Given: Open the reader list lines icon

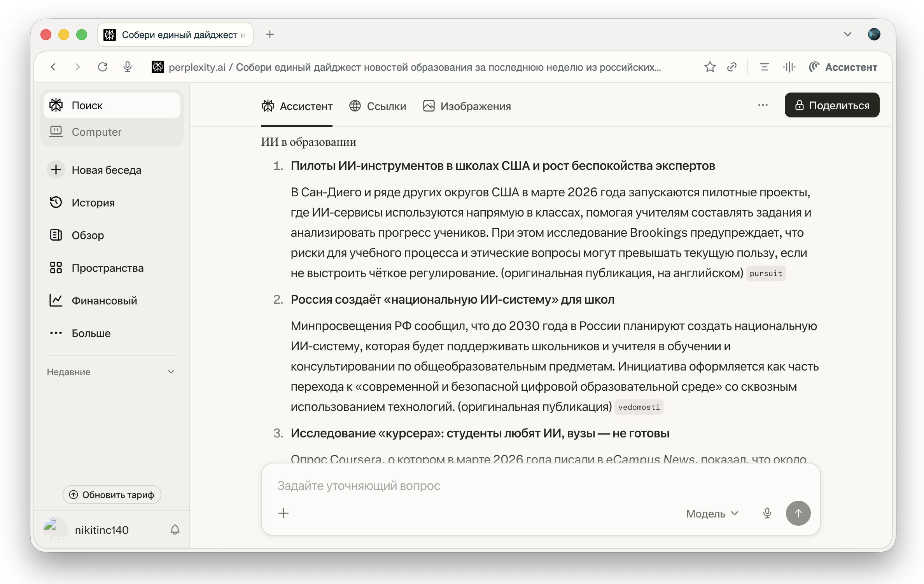Looking at the screenshot, I should point(764,67).
